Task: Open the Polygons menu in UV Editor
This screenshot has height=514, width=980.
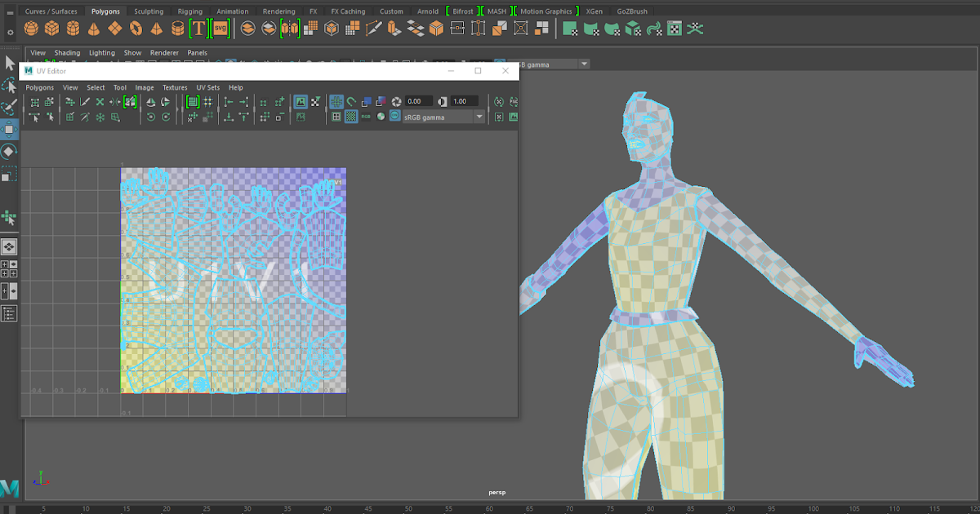Action: click(x=39, y=87)
